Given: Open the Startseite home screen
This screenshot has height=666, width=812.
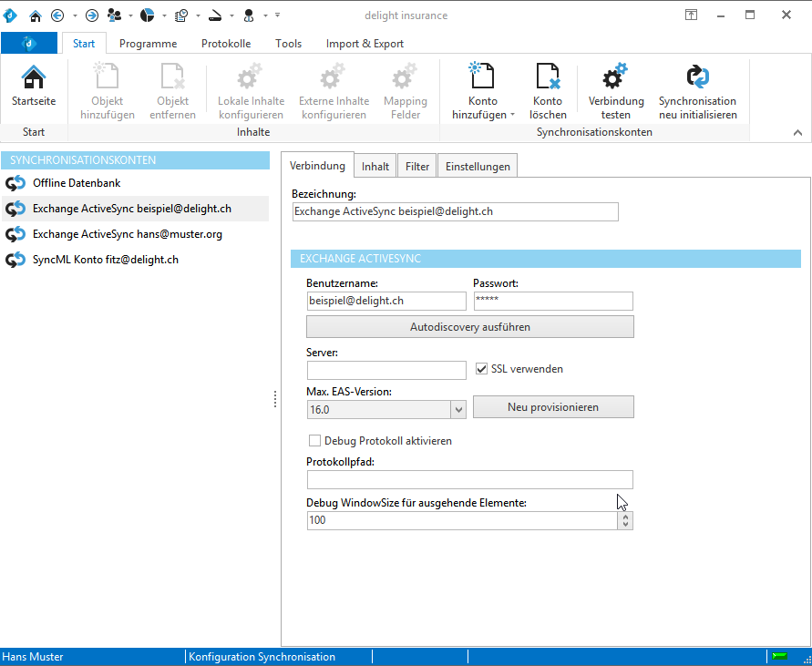Looking at the screenshot, I should coord(34,88).
